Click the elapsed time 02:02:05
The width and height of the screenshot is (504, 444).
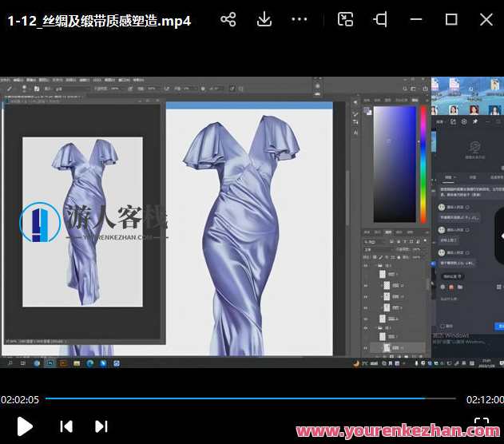point(20,399)
